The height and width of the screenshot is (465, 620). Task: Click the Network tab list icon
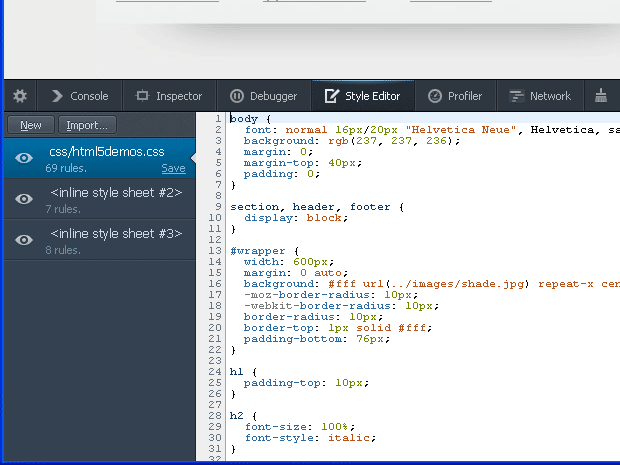pos(516,96)
